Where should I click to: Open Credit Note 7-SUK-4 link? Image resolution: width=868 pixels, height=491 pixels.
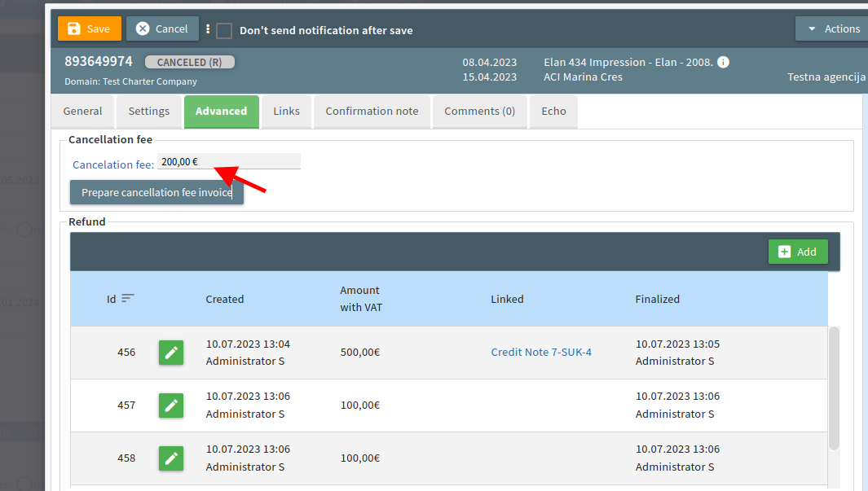(x=541, y=353)
